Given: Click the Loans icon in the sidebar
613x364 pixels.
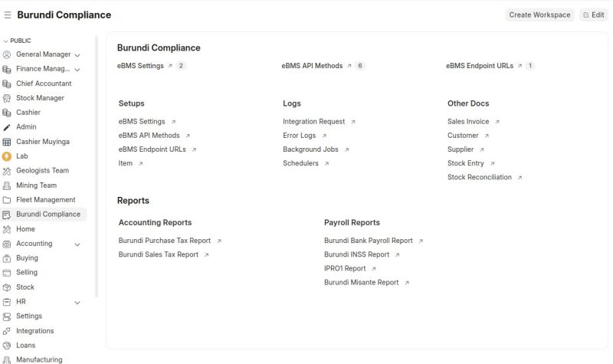Looking at the screenshot, I should click(7, 346).
